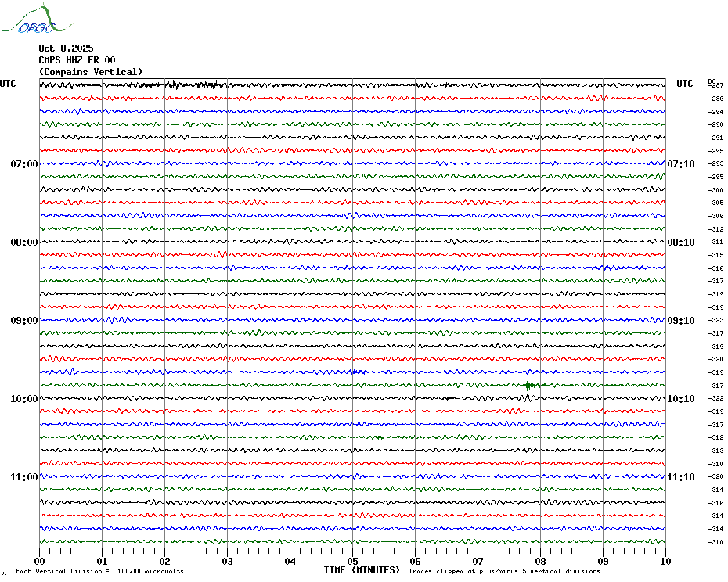Image resolution: width=728 pixels, height=582 pixels.
Task: Click the 09:00 hour label on left axis
Action: pos(24,321)
